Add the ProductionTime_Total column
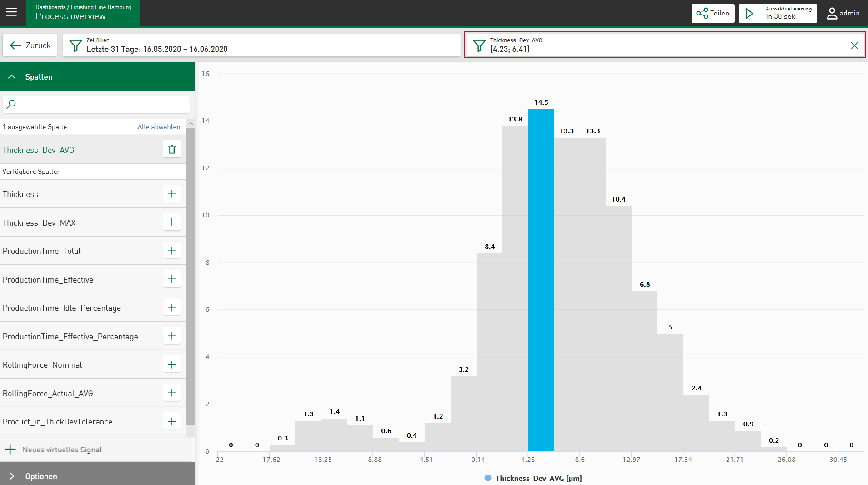This screenshot has height=485, width=868. click(x=172, y=251)
